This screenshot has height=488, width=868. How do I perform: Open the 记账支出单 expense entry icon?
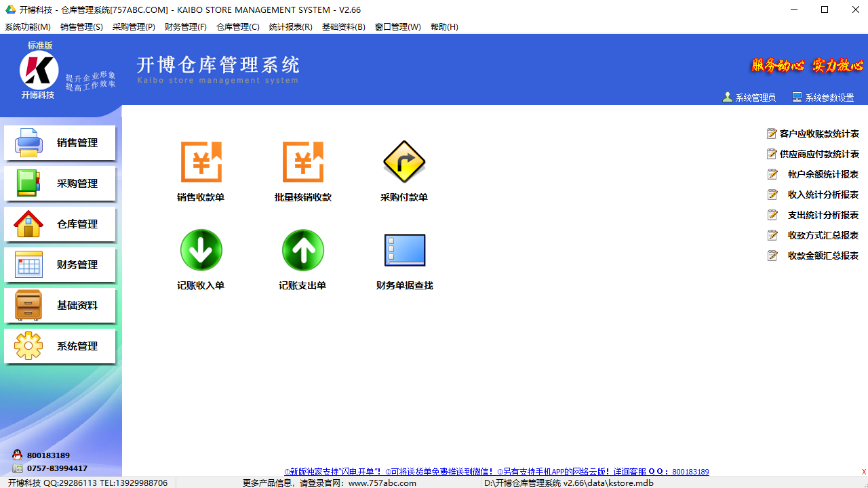[x=302, y=259]
